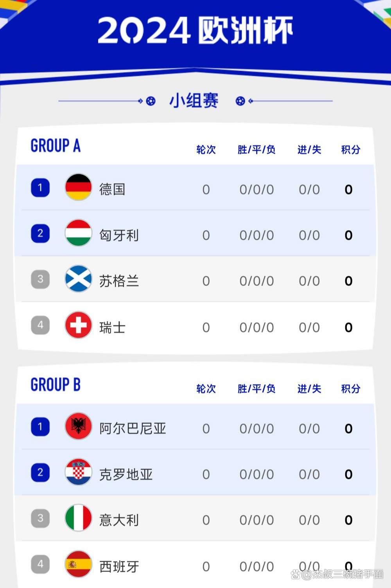
Task: Click the 积分 column in Group A
Action: pos(350,150)
